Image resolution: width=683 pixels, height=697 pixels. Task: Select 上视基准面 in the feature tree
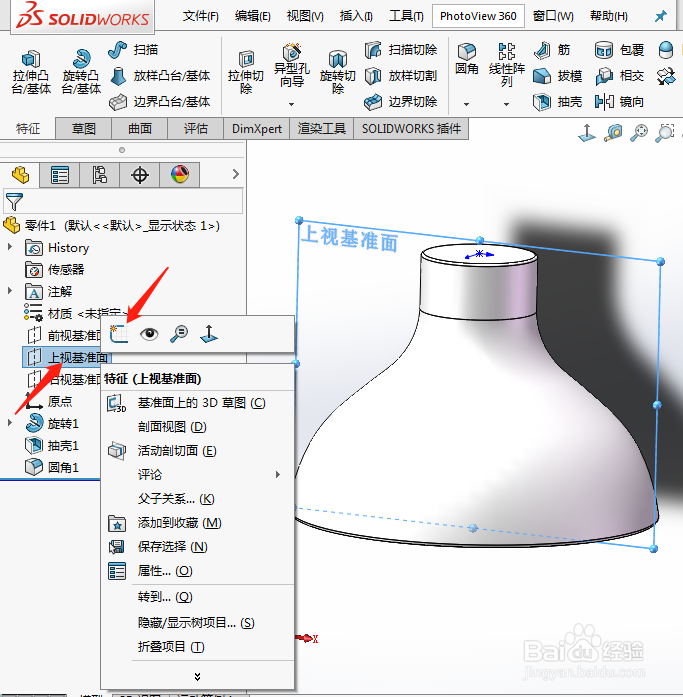[67, 357]
